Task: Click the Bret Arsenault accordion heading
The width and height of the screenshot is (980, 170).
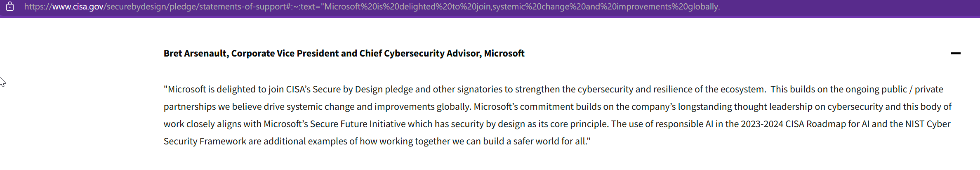Action: pyautogui.click(x=344, y=53)
